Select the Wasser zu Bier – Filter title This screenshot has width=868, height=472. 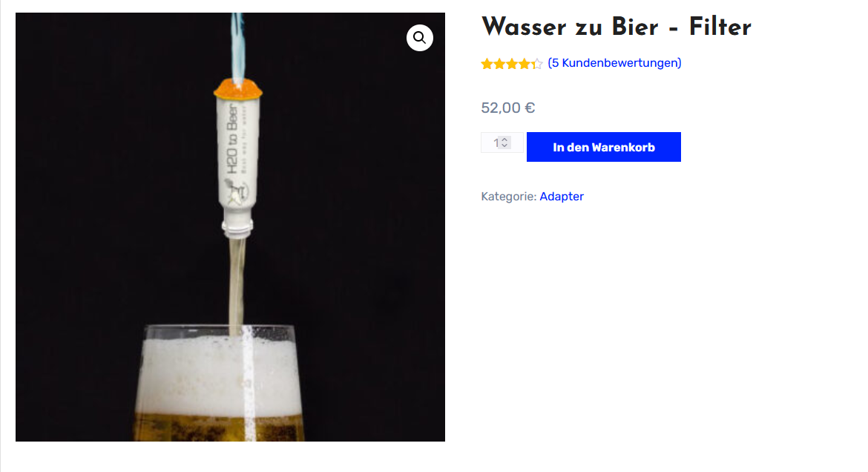point(616,27)
